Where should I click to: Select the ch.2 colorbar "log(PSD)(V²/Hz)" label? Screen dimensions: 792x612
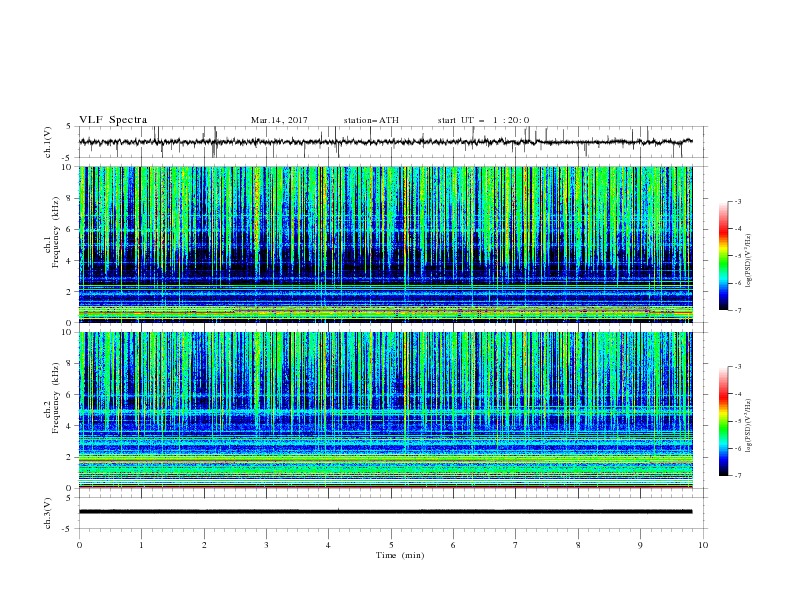pyautogui.click(x=749, y=426)
